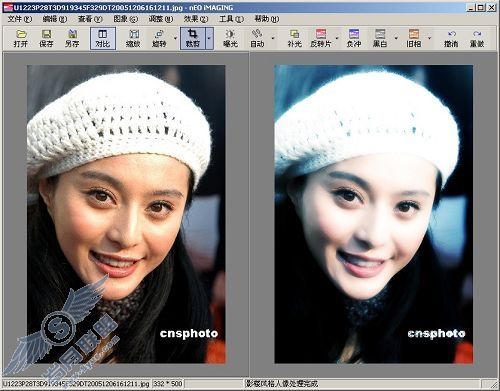Screen dimensions: 500x391
Task: Click the processed photo in right pane
Action: pos(374,214)
